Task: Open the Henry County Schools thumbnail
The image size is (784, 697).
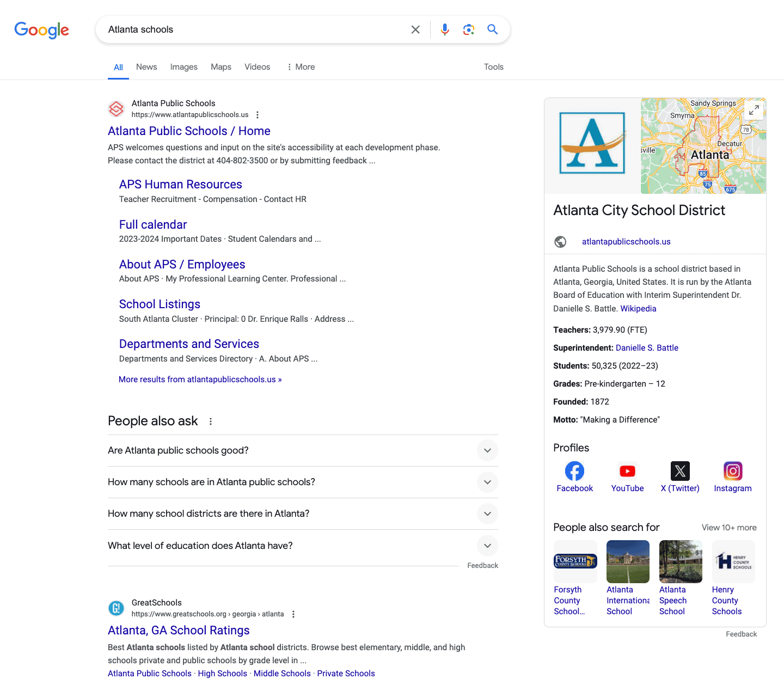Action: [733, 561]
